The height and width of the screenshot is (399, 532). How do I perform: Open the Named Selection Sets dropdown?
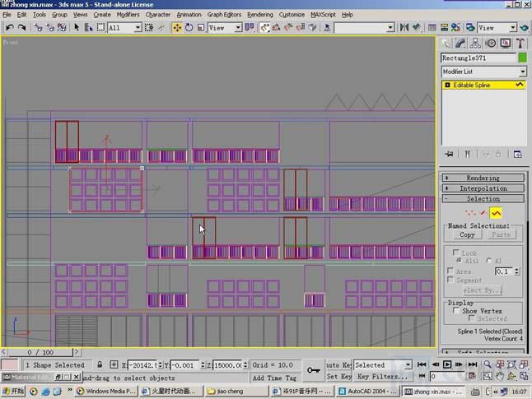coord(364,27)
